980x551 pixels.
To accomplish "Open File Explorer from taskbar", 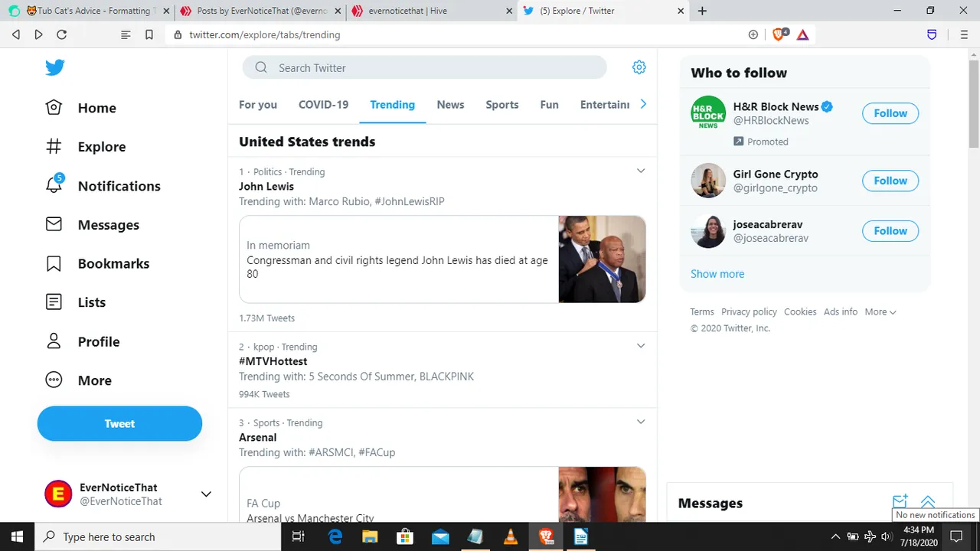I will (x=370, y=536).
